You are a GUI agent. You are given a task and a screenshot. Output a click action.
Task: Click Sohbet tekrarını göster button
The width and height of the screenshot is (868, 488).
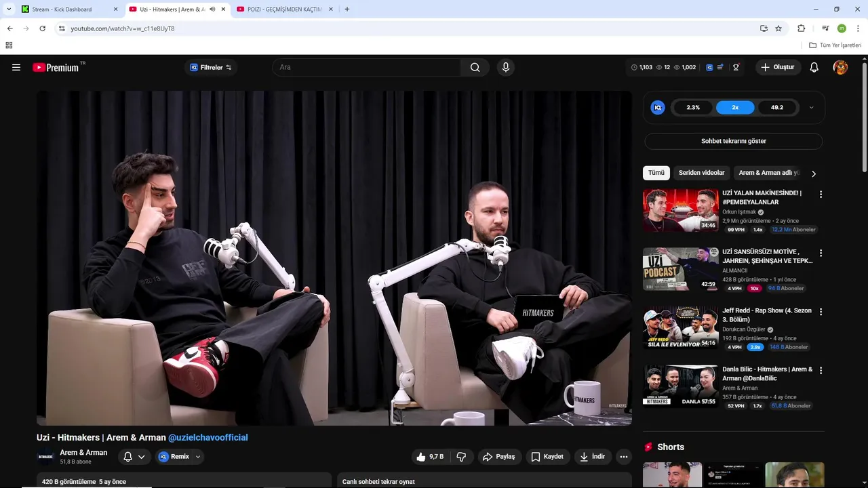(734, 141)
